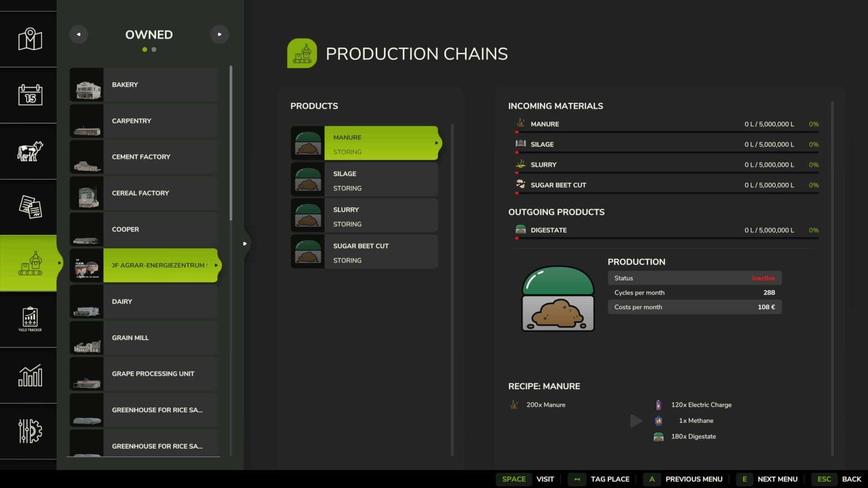This screenshot has height=488, width=868.
Task: Open the settings sliders gear icon
Action: 30,431
